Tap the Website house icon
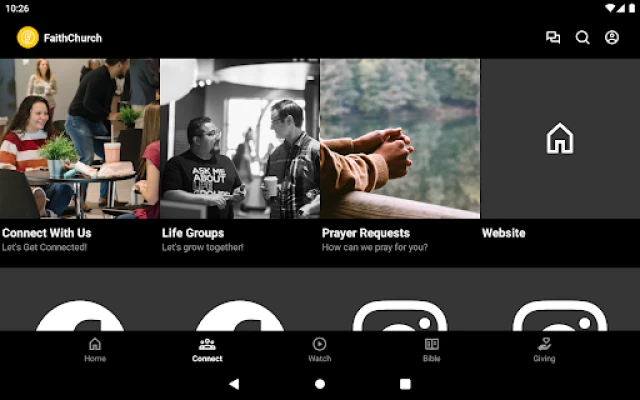Screen dimensions: 640x400 click(x=560, y=139)
